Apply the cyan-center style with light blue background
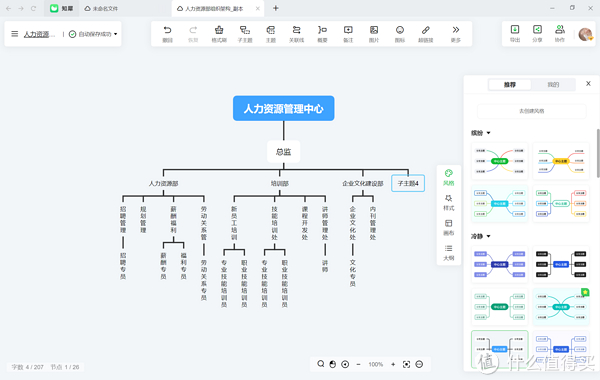Image resolution: width=600 pixels, height=380 pixels. tap(500, 203)
